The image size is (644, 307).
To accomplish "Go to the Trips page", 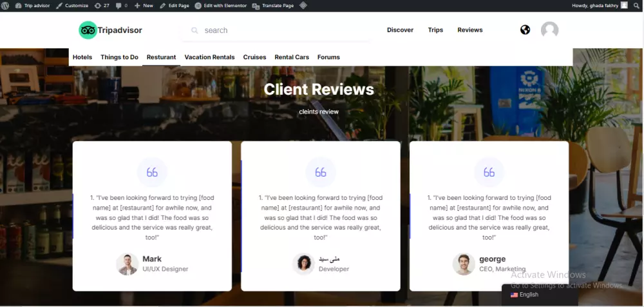I will click(x=435, y=30).
